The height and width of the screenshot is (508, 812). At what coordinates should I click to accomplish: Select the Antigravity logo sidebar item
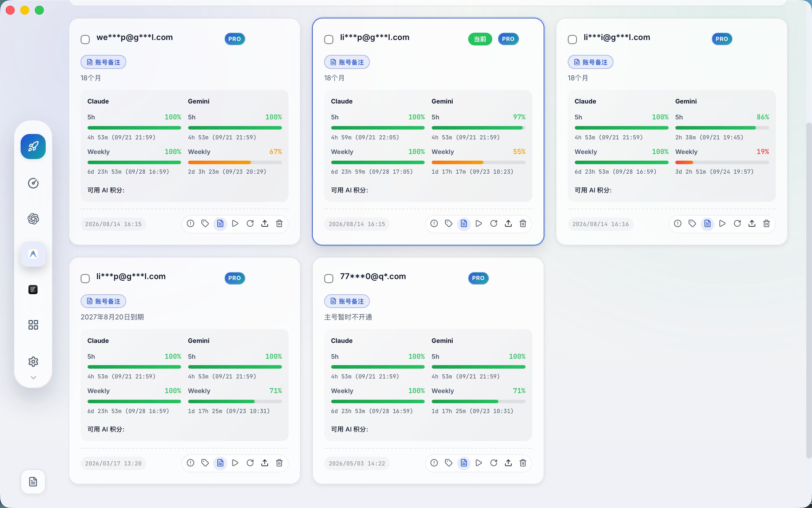pyautogui.click(x=33, y=254)
